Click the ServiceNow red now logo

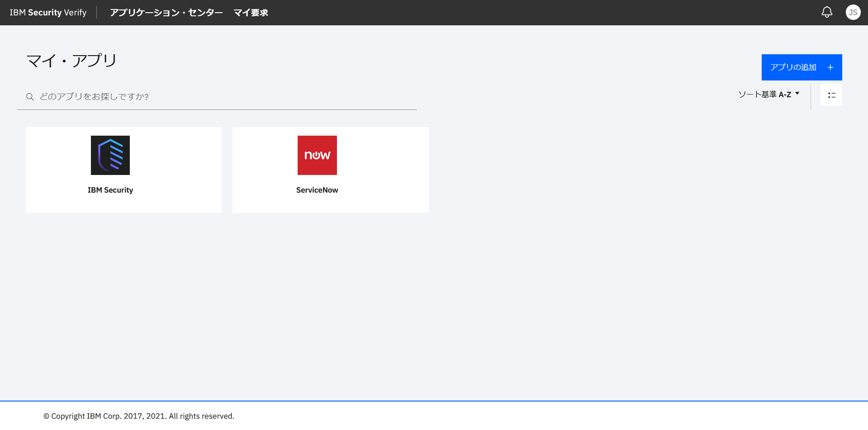(317, 155)
